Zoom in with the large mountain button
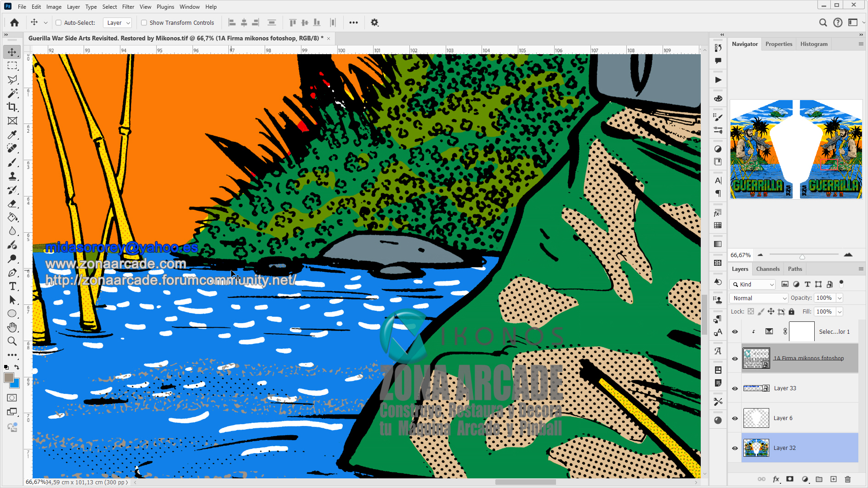 coord(848,255)
